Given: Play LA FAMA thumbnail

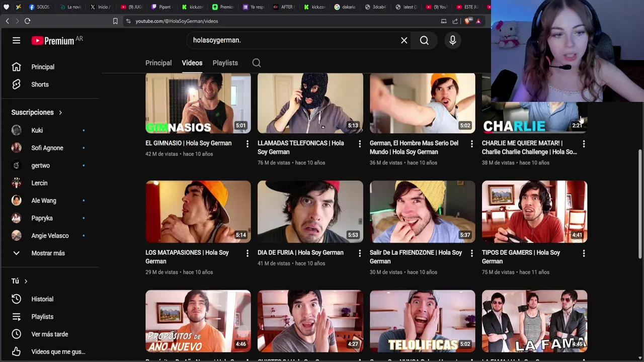Looking at the screenshot, I should point(534,321).
